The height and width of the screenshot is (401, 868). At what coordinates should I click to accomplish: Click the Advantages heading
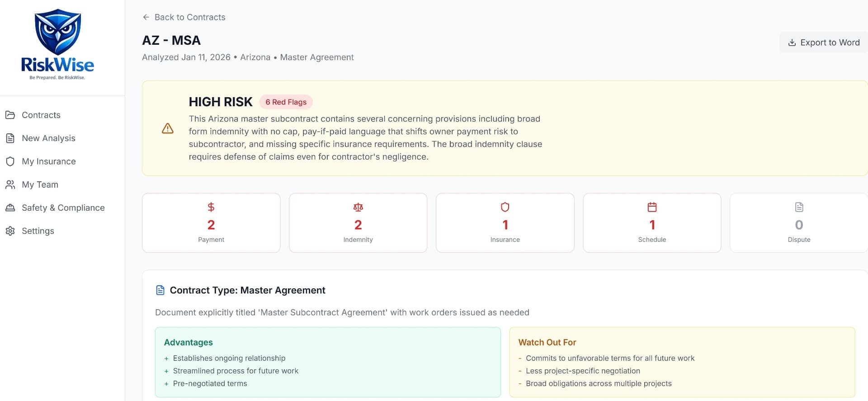click(x=189, y=342)
